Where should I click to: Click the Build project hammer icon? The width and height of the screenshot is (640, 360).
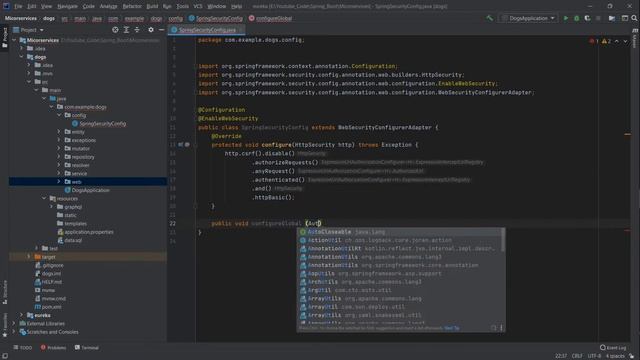tap(489, 18)
